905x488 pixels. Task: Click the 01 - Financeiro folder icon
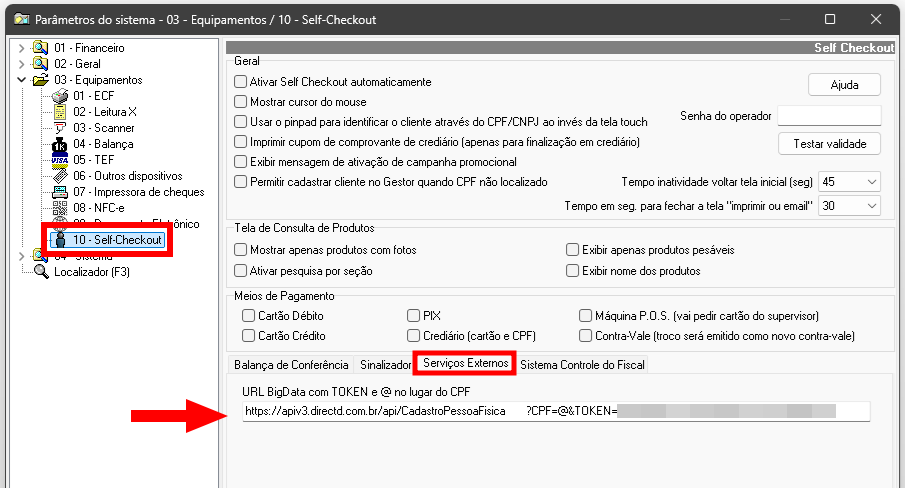click(40, 48)
